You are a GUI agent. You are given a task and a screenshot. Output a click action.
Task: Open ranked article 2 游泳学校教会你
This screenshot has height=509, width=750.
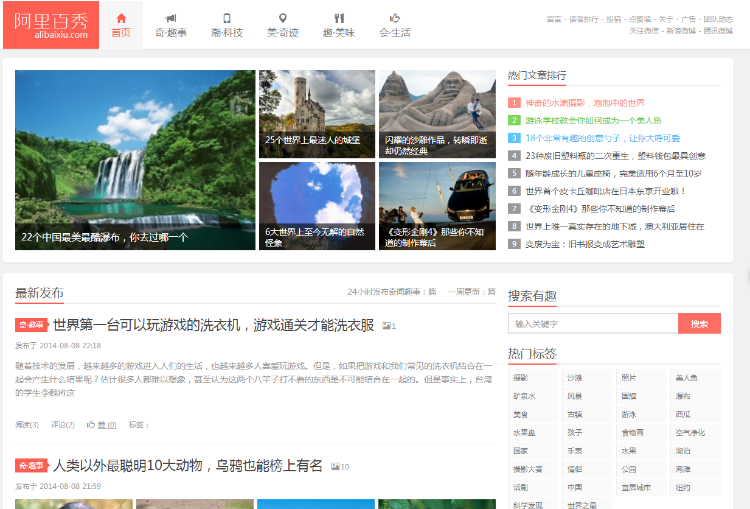pos(594,121)
